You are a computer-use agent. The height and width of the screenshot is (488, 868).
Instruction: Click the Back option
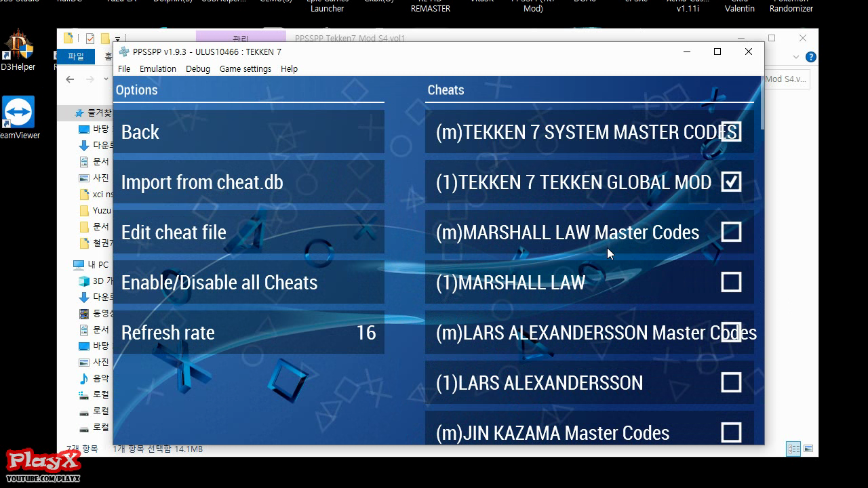tap(249, 131)
